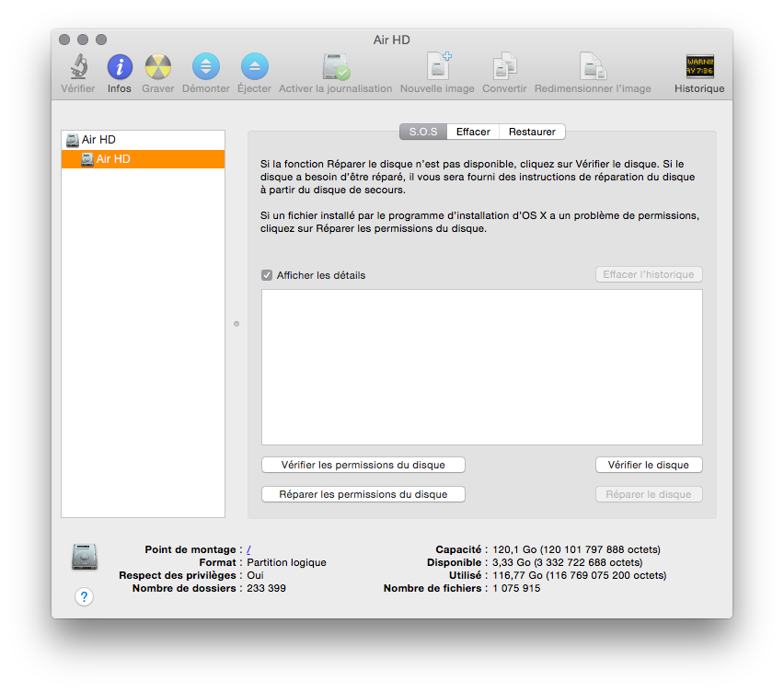Click the Réparer le disque button
The image size is (784, 692).
pos(649,494)
